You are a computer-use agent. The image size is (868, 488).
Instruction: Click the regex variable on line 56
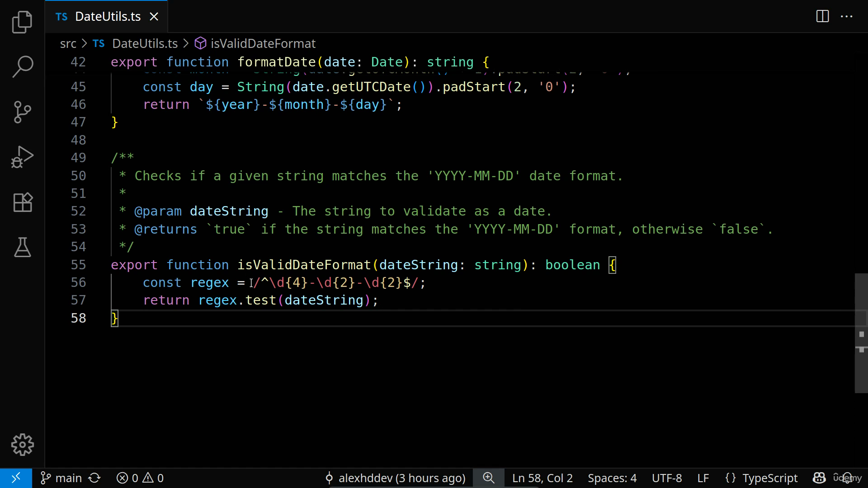[209, 283]
